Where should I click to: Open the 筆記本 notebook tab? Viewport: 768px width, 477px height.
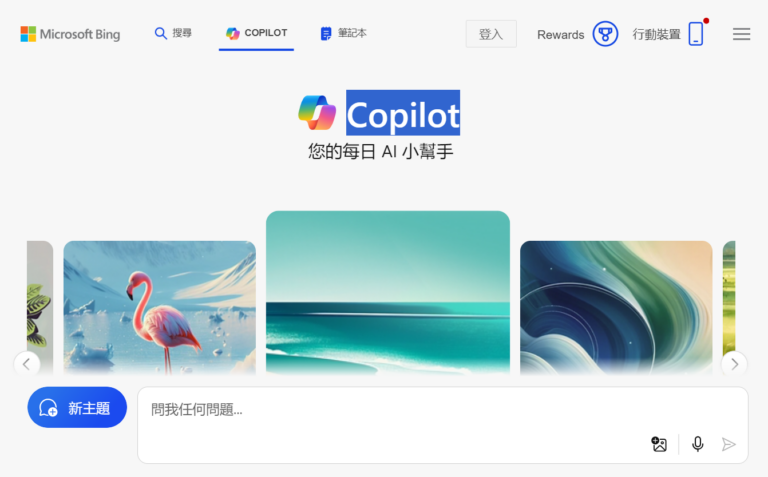(x=343, y=33)
